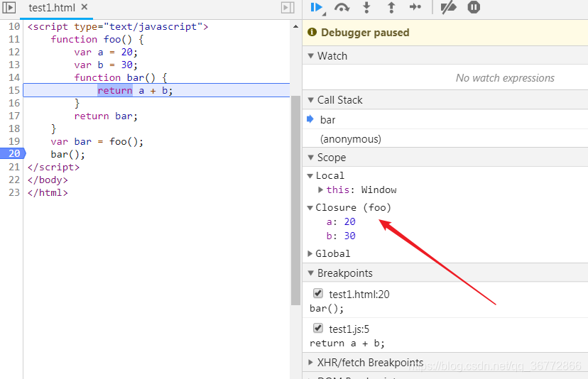The width and height of the screenshot is (588, 379).
Task: Close the test1.html tab
Action: (85, 7)
